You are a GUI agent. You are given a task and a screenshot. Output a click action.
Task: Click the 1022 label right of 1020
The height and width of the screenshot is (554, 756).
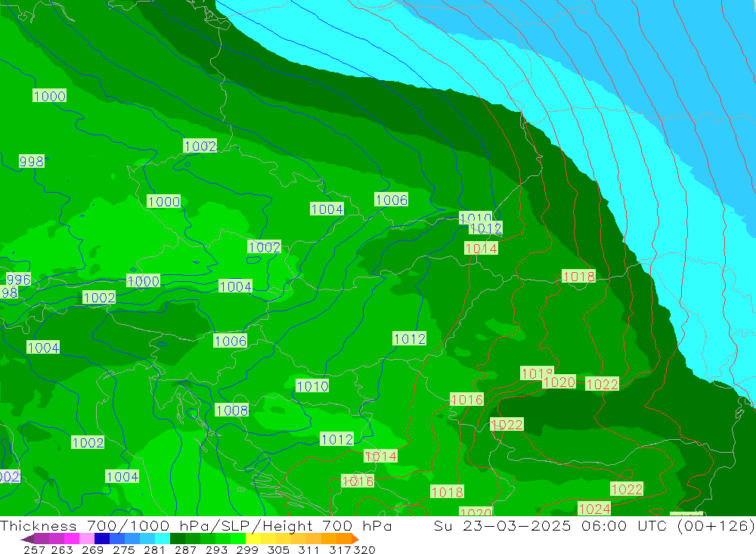[602, 384]
